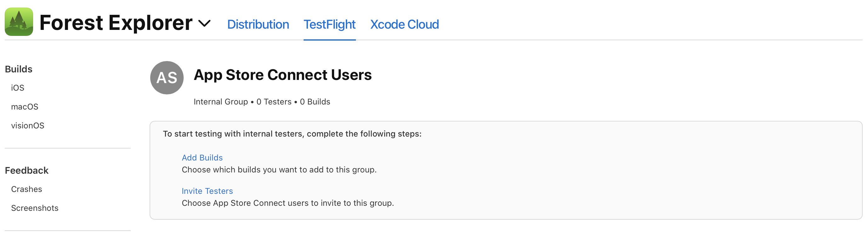Open the Screenshots feedback section
Viewport: 868px width, 236px height.
point(35,208)
